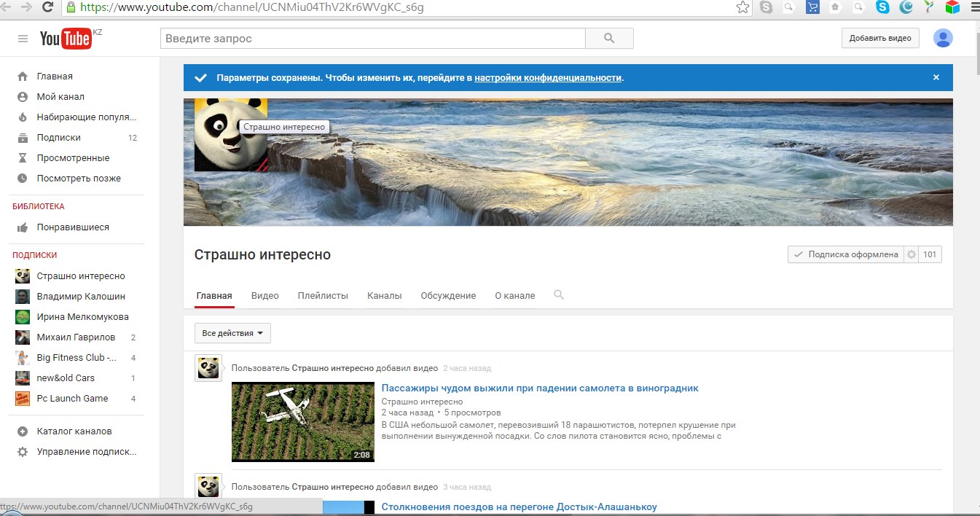The image size is (980, 516).
Task: Click the hummingbird extension icon
Action: click(929, 7)
